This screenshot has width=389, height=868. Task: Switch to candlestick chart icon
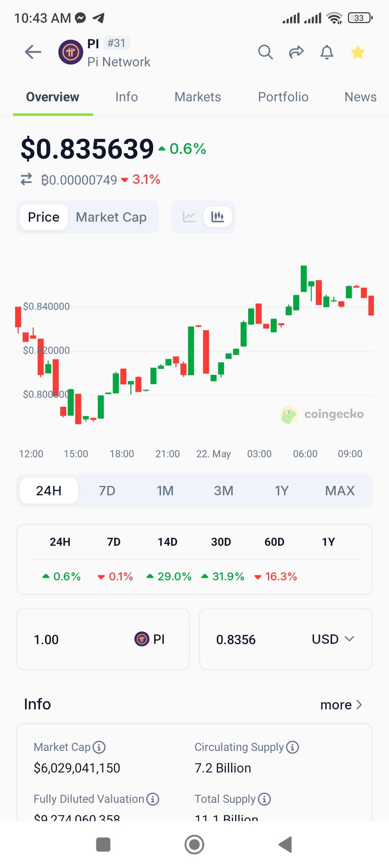[218, 217]
